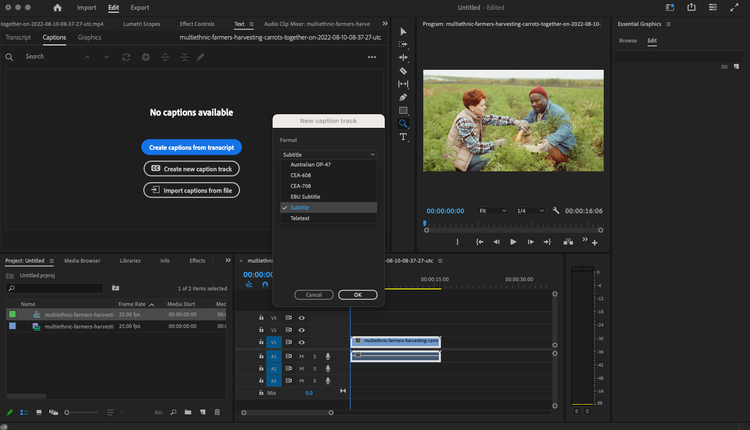Open the Format dropdown in the caption dialog
The height and width of the screenshot is (430, 750).
coord(328,155)
